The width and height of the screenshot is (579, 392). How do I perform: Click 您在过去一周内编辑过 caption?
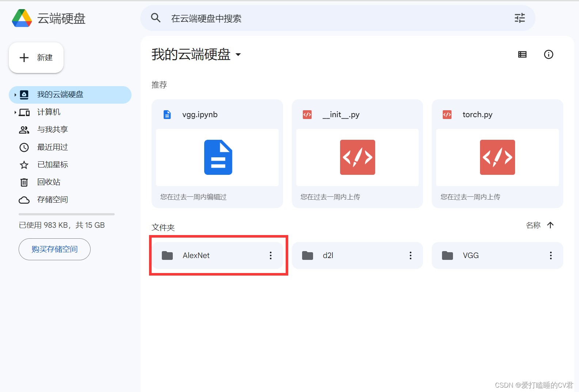[193, 197]
